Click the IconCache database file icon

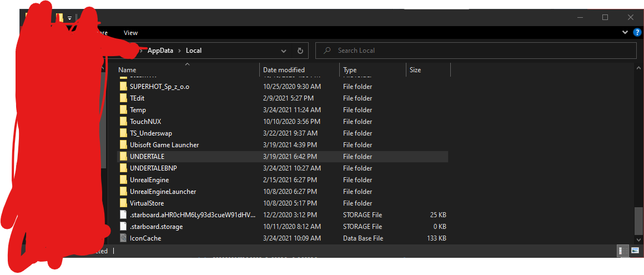point(123,238)
